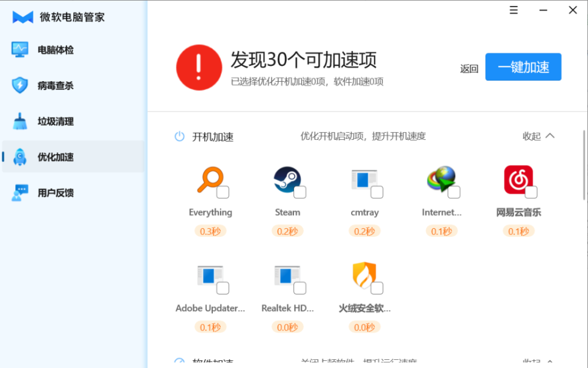This screenshot has height=368, width=588.
Task: Open the 病毒查杀 sidebar tab
Action: click(73, 85)
